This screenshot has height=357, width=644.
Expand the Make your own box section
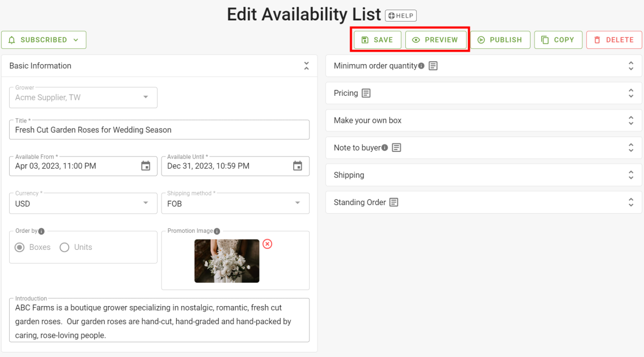[x=630, y=120]
